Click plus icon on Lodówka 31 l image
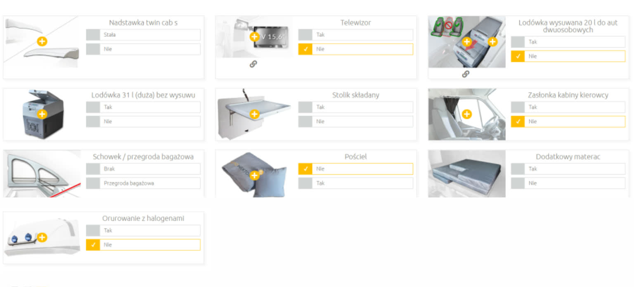This screenshot has height=287, width=644. (x=42, y=114)
